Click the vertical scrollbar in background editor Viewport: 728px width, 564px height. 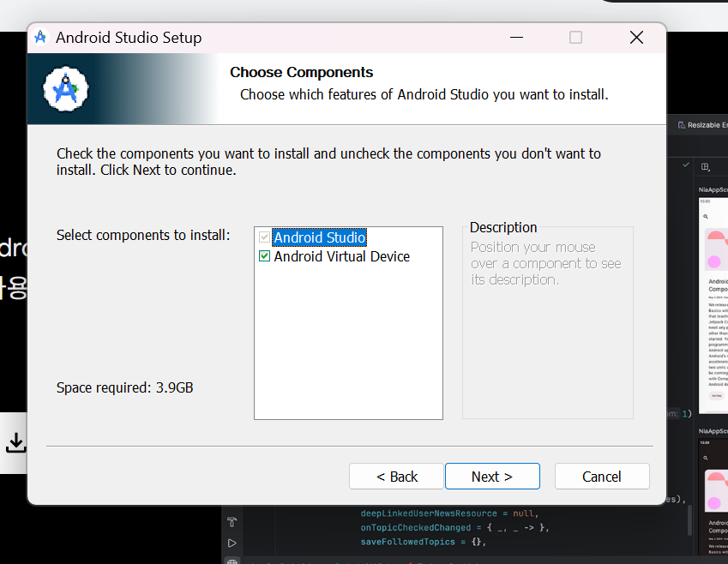(x=689, y=520)
